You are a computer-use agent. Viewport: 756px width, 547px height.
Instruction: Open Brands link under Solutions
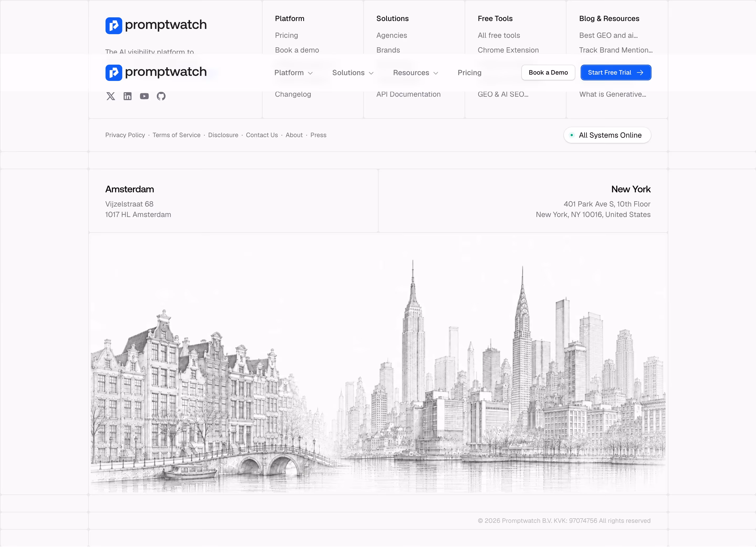click(x=388, y=50)
